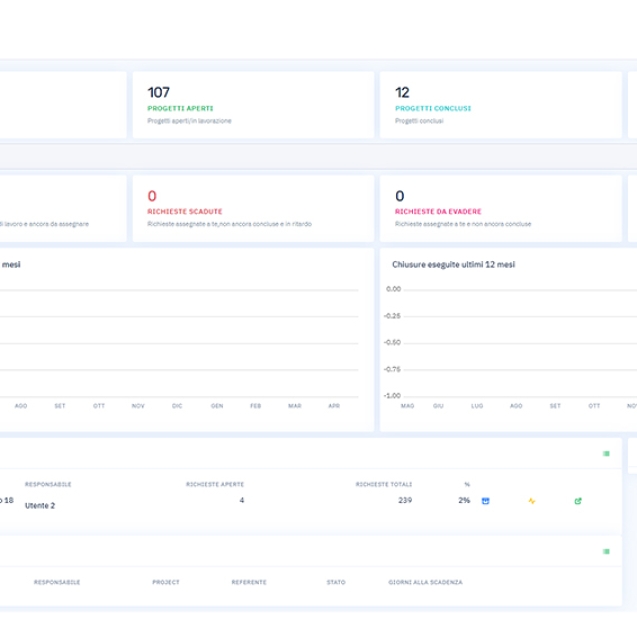Viewport: 637px width, 637px height.
Task: Open the 107 Progetti Aperti card
Action: (253, 105)
